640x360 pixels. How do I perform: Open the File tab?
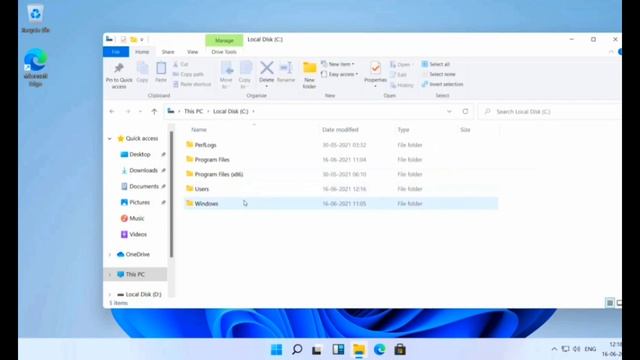pyautogui.click(x=116, y=52)
